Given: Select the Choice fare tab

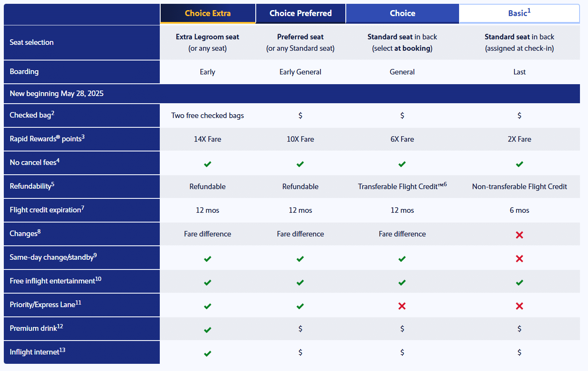Looking at the screenshot, I should [x=402, y=13].
